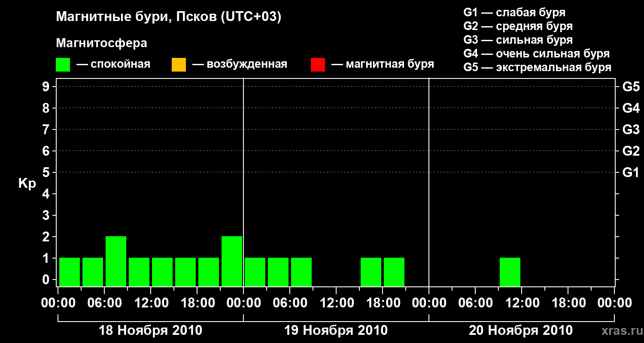Click the '18:00' time label under 19 November
Image resolution: width=644 pixels, height=343 pixels.
pyautogui.click(x=383, y=303)
